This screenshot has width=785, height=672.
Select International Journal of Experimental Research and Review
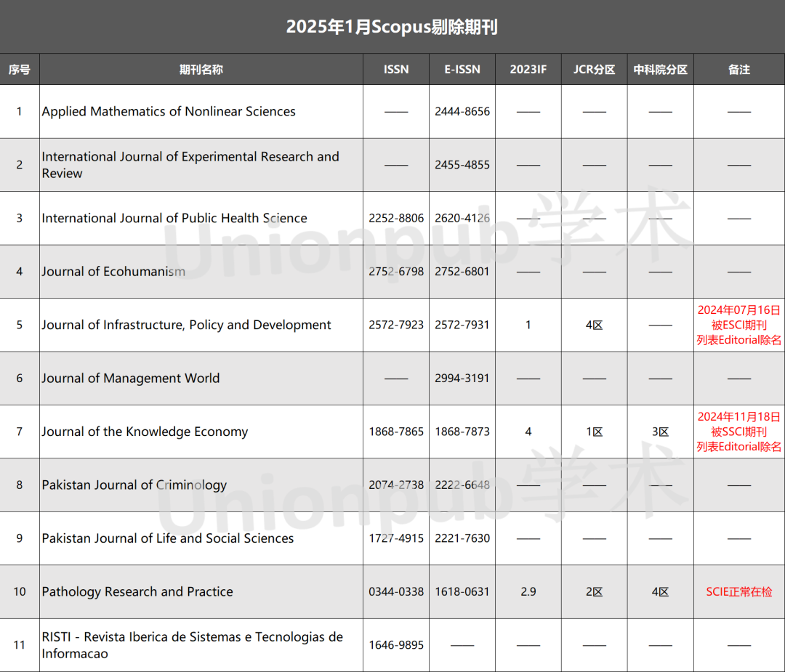201,165
